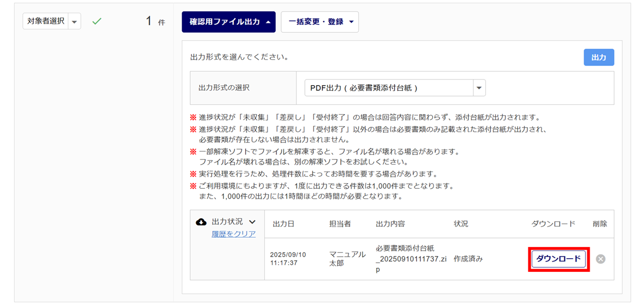
Task: Click the 履歴をクリア link
Action: tap(233, 234)
